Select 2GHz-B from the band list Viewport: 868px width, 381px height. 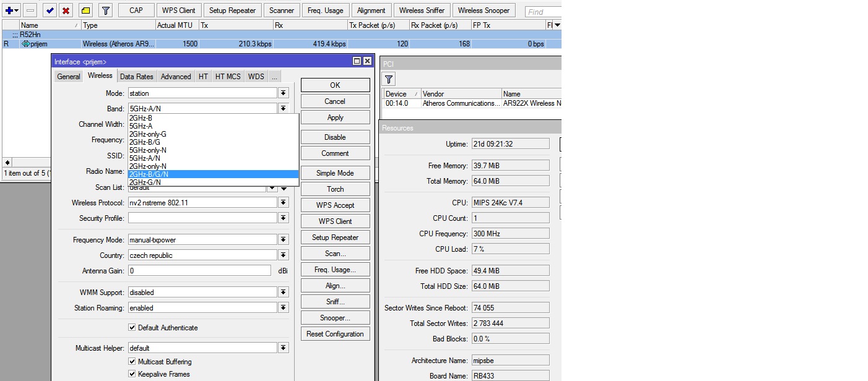[213, 118]
